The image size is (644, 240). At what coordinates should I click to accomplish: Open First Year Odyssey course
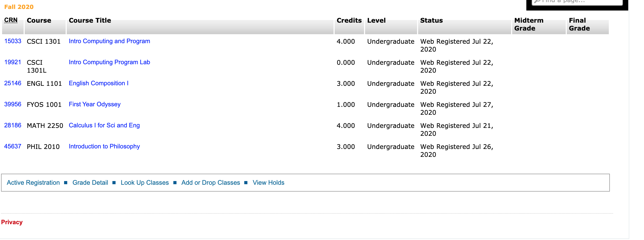click(x=95, y=104)
